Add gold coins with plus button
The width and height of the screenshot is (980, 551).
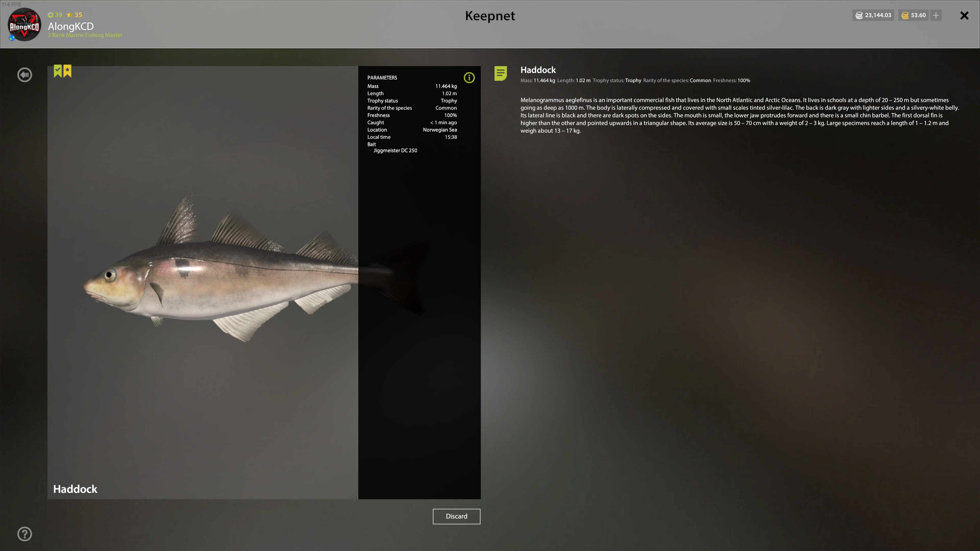point(936,15)
